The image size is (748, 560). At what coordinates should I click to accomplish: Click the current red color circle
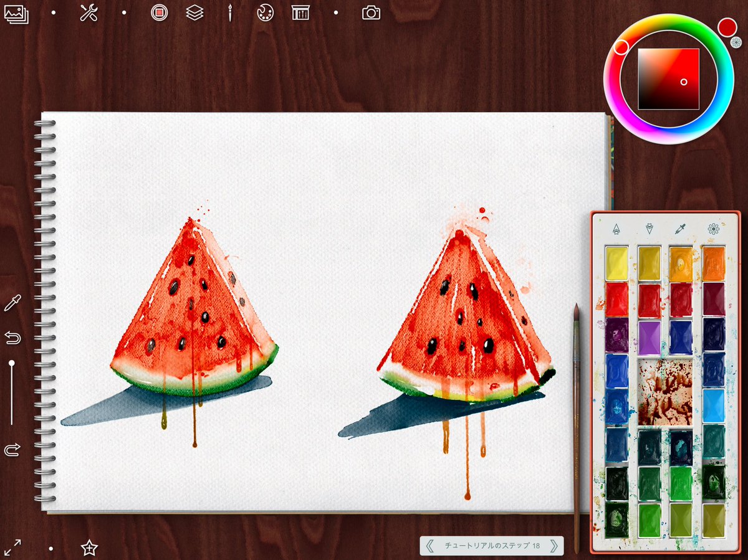pos(727,26)
